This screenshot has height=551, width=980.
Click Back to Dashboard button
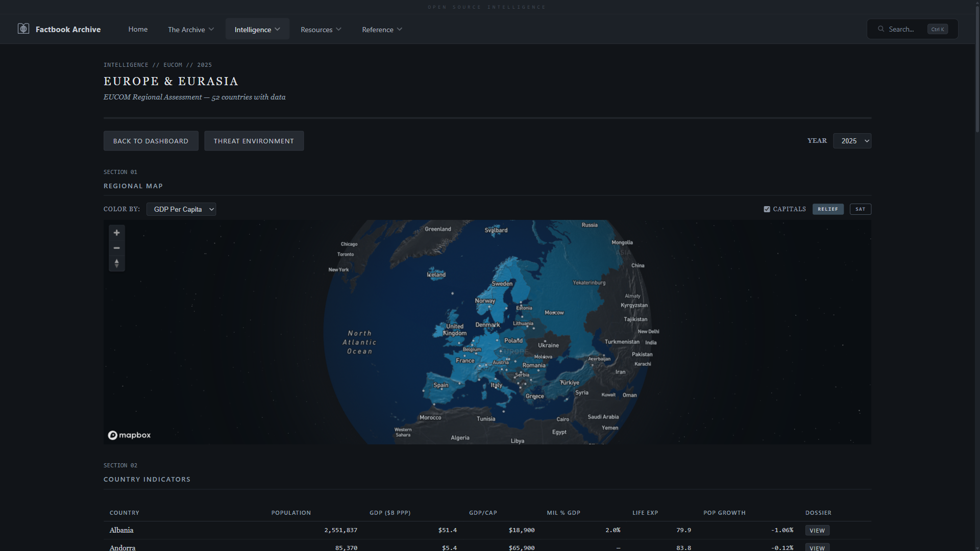tap(151, 141)
